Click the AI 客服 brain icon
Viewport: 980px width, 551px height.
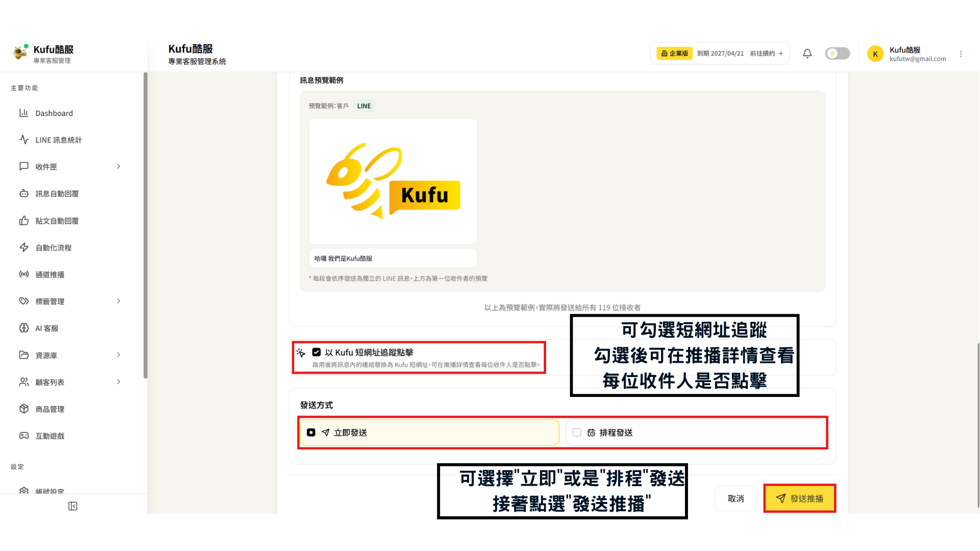(23, 328)
